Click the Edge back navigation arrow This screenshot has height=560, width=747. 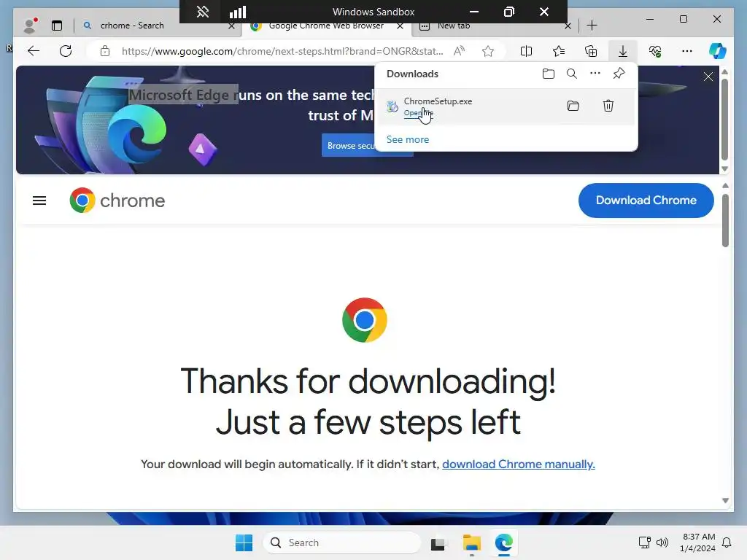tap(34, 51)
